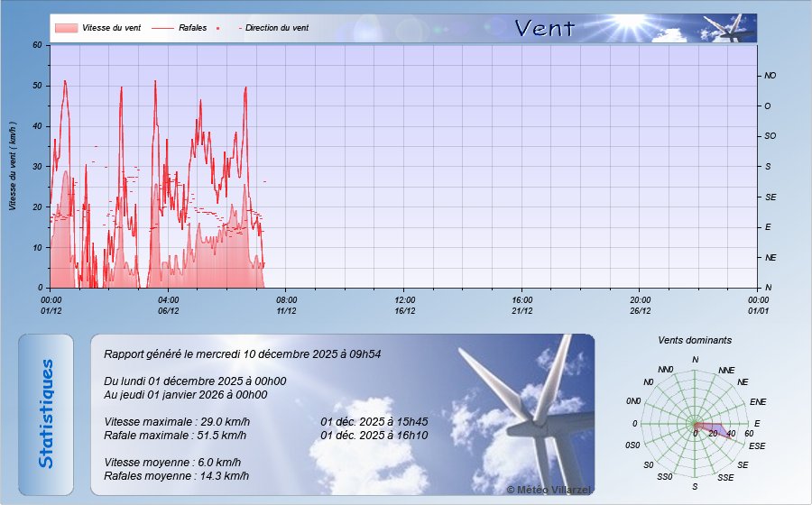Click the Direction du vent legend marker

point(241,28)
